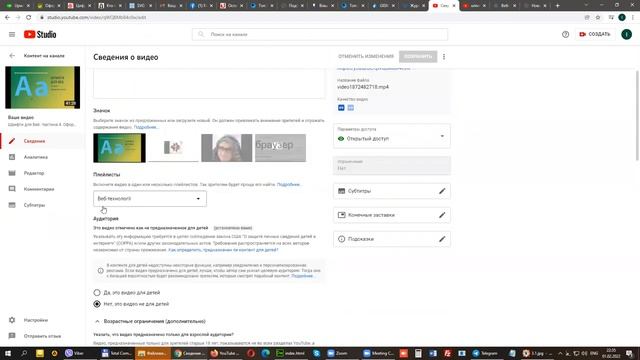Bookmark the page with star icon
This screenshot has height=360, width=640.
pos(598,18)
